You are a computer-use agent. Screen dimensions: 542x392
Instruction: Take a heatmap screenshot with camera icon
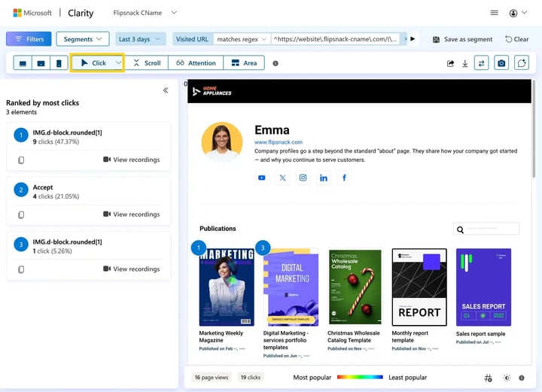501,63
